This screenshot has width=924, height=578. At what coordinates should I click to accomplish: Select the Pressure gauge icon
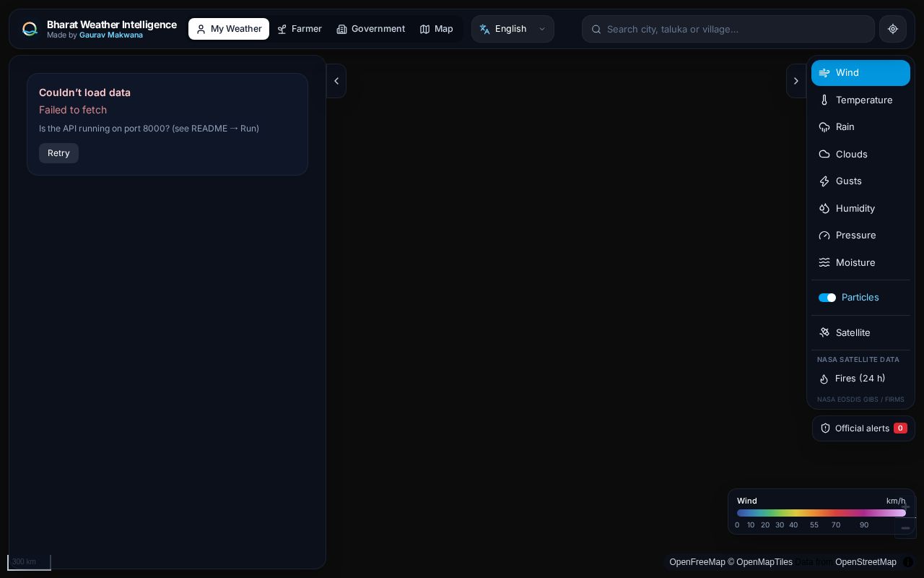(824, 236)
